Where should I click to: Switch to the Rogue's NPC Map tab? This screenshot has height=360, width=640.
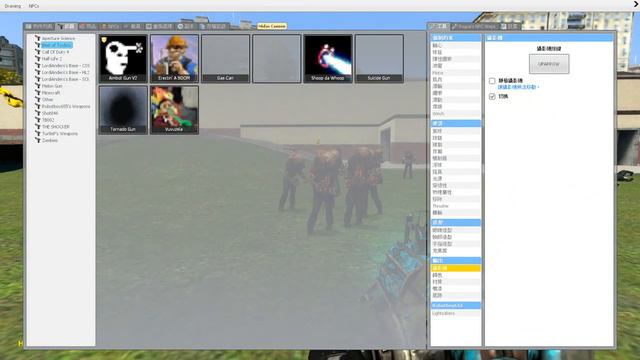474,26
